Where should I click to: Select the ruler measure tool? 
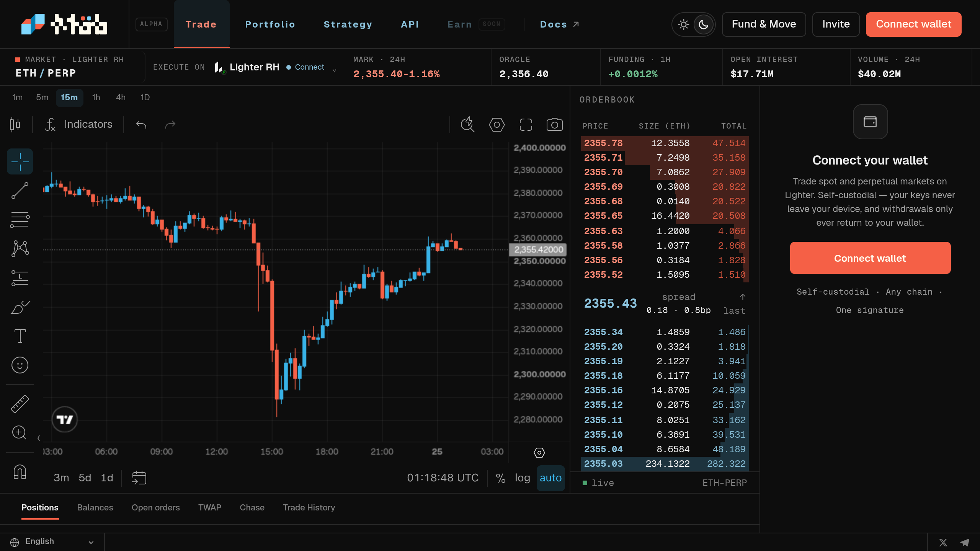click(20, 404)
